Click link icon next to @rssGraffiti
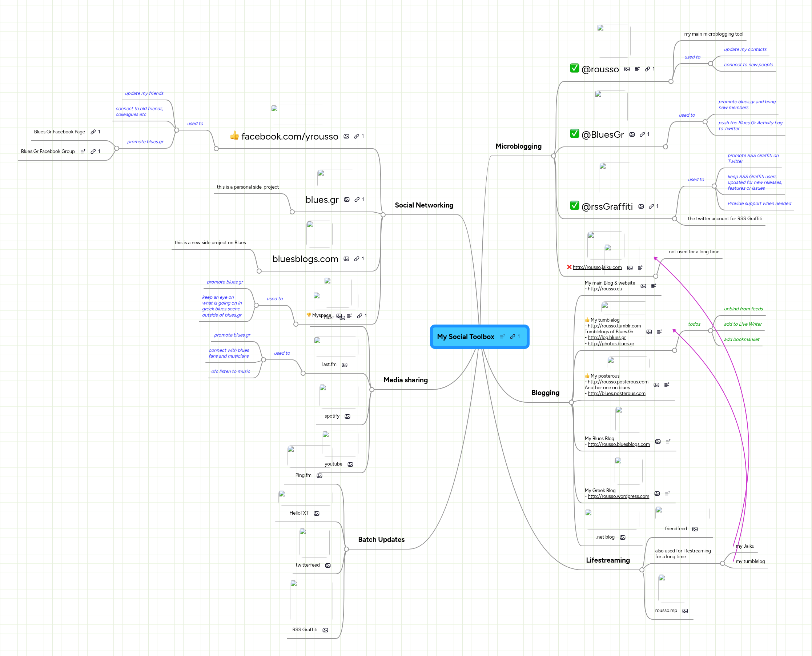Viewport: 812px width, 656px height. point(651,206)
